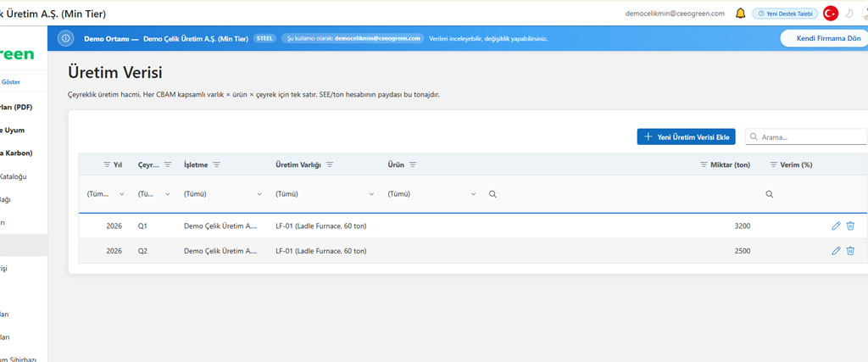Click the Üretim Verisi page heading
The image size is (868, 362).
pyautogui.click(x=114, y=73)
